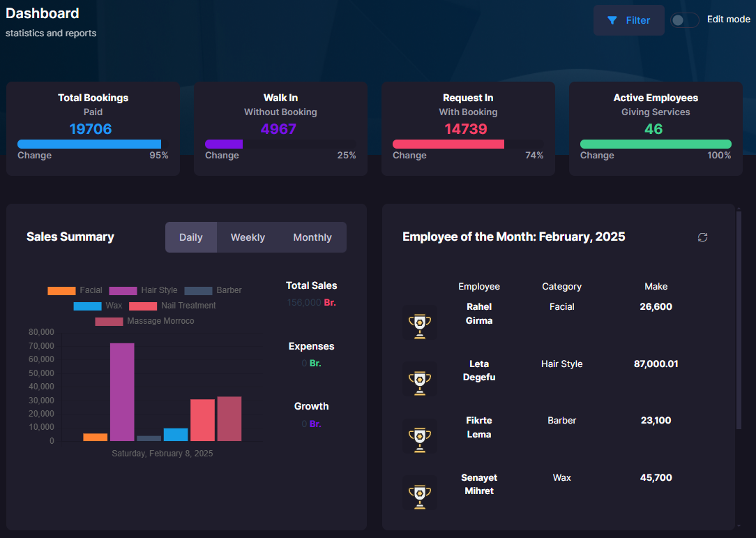Enable the Edit mode switch
The height and width of the screenshot is (538, 756).
pos(684,20)
